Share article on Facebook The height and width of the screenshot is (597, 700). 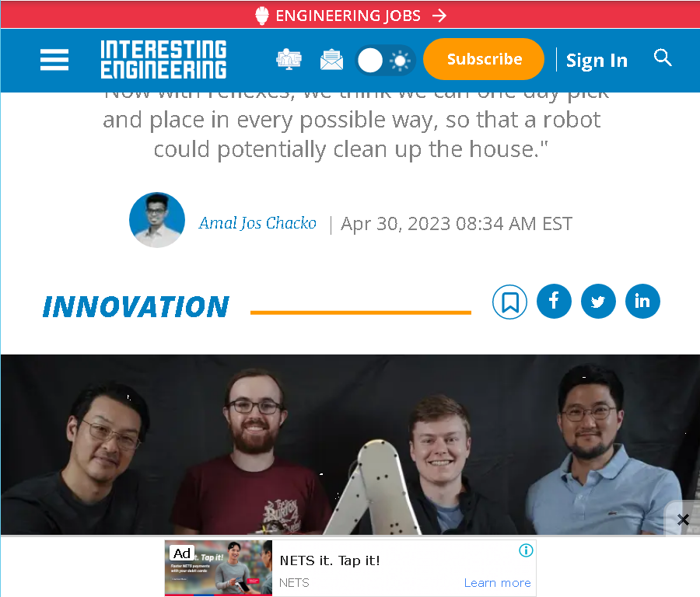coord(554,301)
